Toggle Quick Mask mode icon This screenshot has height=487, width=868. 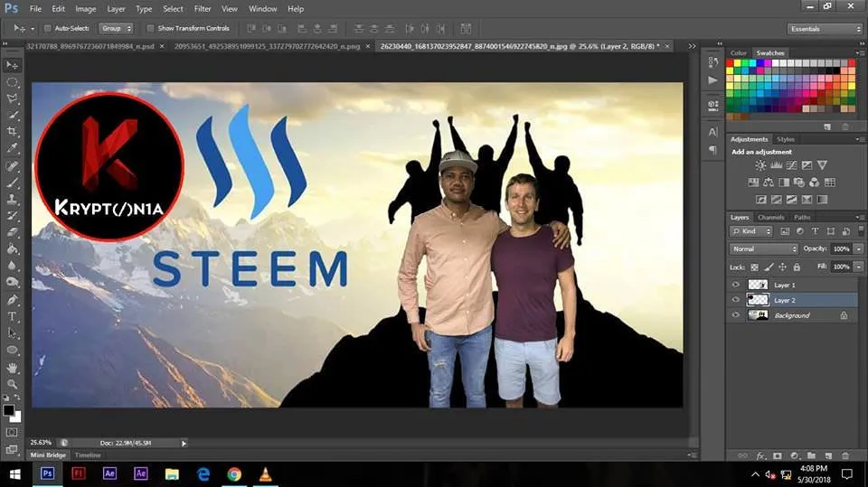(12, 432)
